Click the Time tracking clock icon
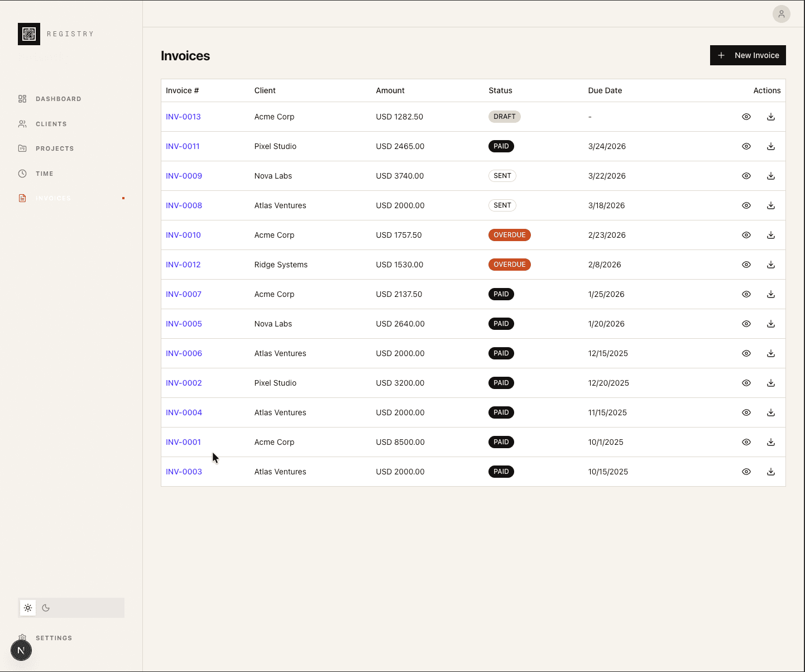 point(22,173)
